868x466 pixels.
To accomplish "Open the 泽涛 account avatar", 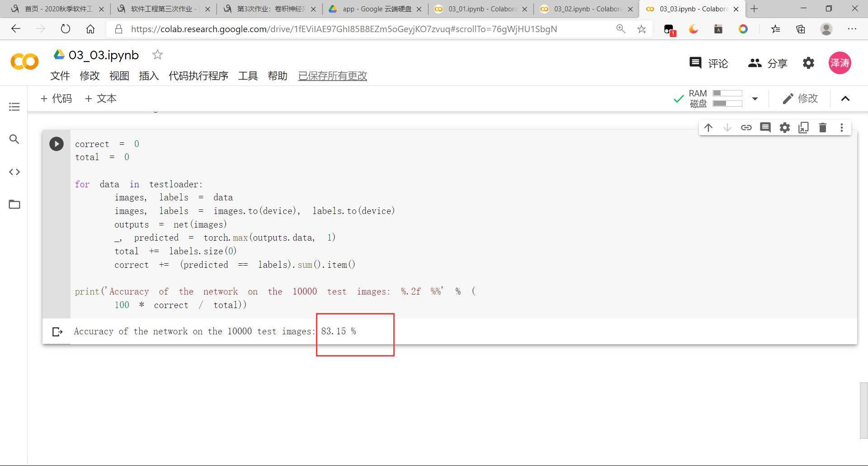I will click(x=840, y=63).
